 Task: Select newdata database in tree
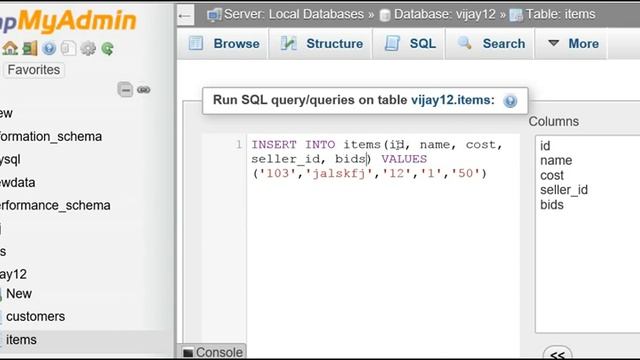18,182
